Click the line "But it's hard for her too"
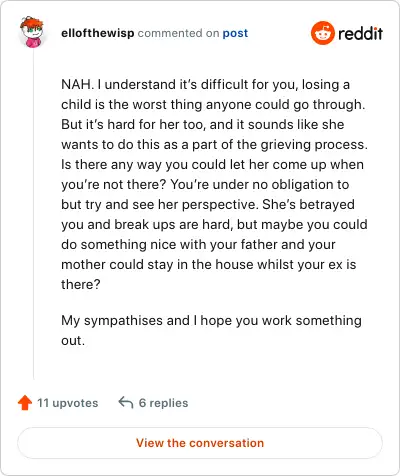The width and height of the screenshot is (400, 476). (x=203, y=124)
